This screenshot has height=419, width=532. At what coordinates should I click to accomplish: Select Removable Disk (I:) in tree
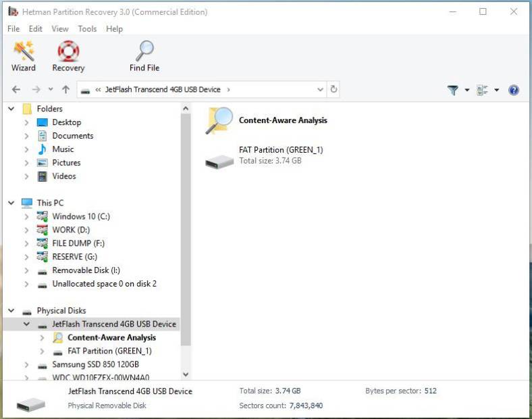86,270
